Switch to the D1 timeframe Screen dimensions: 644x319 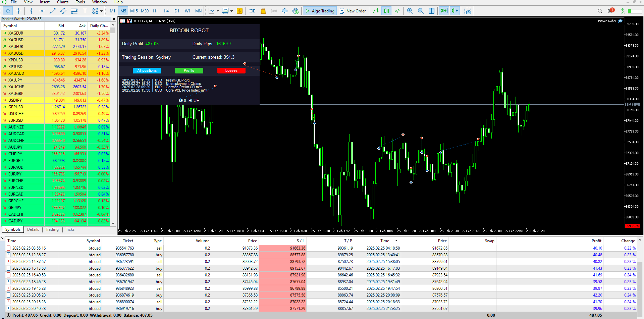click(177, 11)
